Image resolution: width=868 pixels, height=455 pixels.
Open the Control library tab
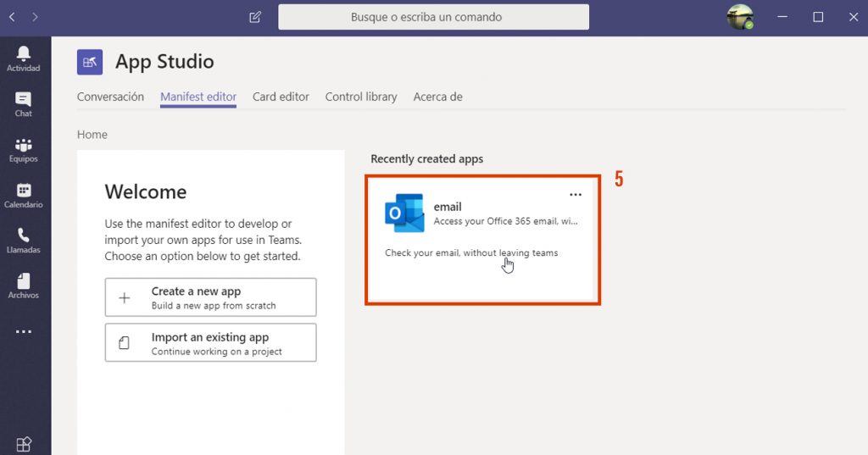(x=361, y=97)
